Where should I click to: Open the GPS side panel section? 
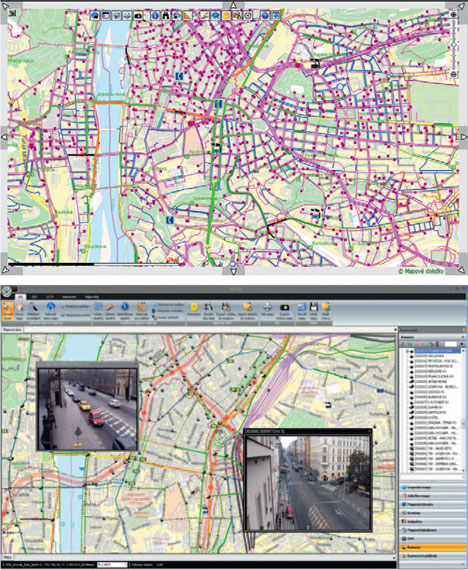433,539
